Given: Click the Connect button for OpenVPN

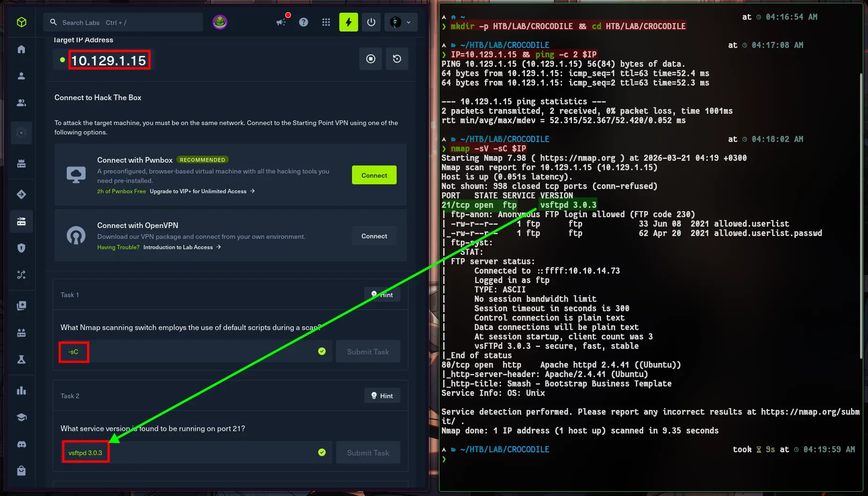Looking at the screenshot, I should coord(374,236).
